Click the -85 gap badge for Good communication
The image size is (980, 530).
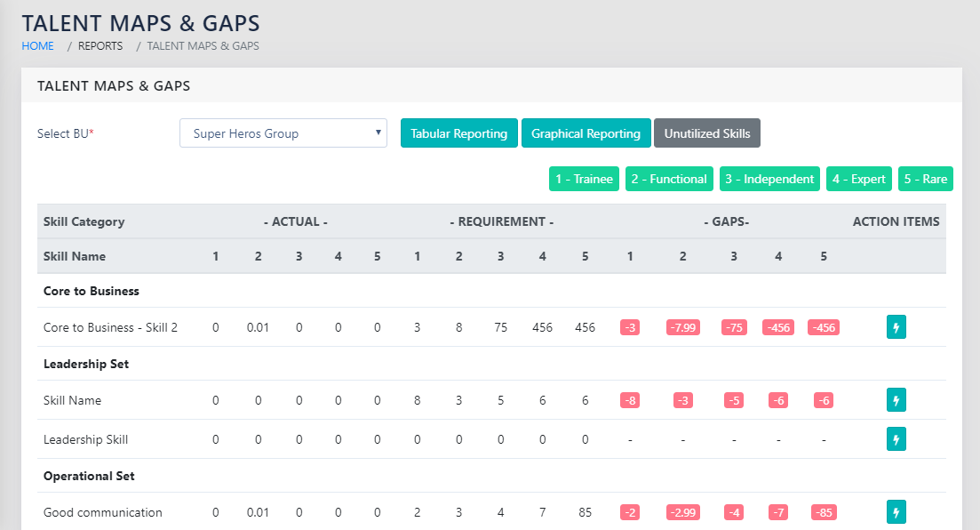pos(824,512)
